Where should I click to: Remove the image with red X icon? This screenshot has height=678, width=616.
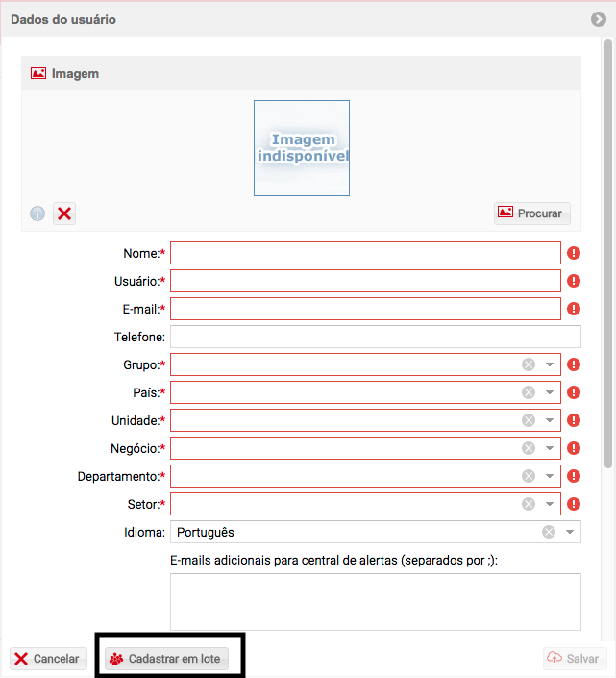tap(64, 213)
